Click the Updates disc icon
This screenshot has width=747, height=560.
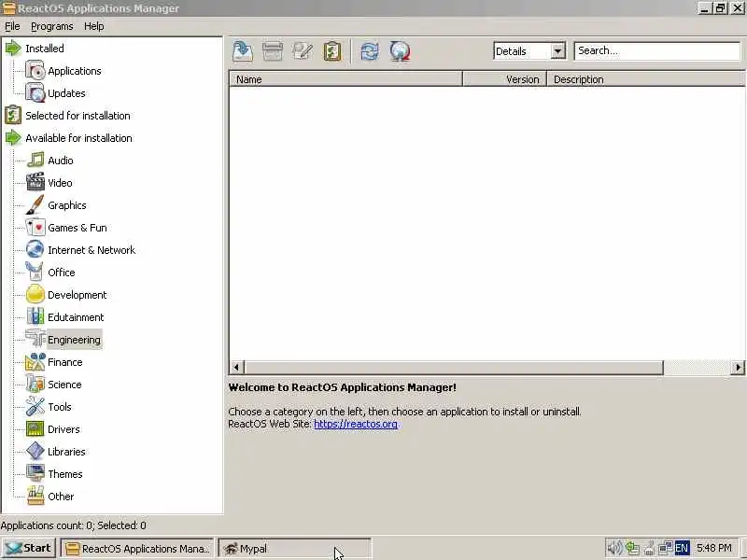coord(35,92)
